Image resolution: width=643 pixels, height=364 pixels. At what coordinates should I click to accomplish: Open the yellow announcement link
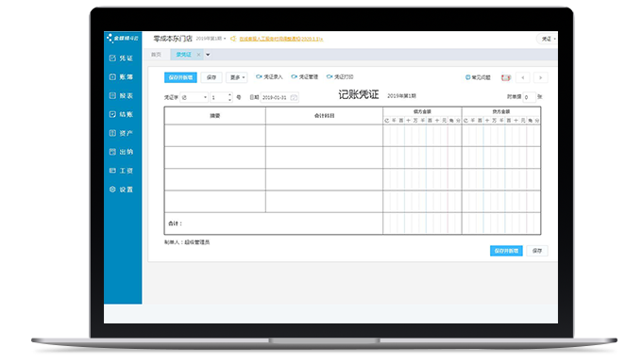pos(281,39)
